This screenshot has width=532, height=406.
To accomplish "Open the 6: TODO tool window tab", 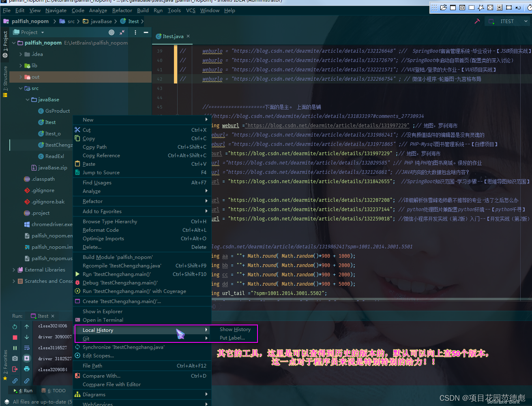I will click(54, 391).
